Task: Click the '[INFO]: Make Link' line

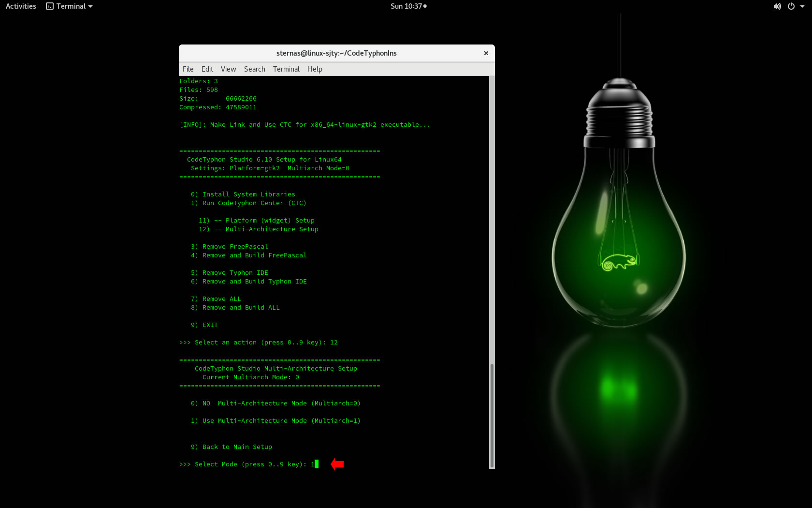Action: (x=305, y=125)
